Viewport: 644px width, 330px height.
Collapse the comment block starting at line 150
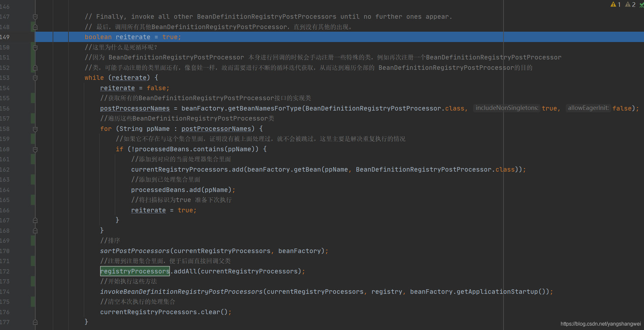point(35,48)
